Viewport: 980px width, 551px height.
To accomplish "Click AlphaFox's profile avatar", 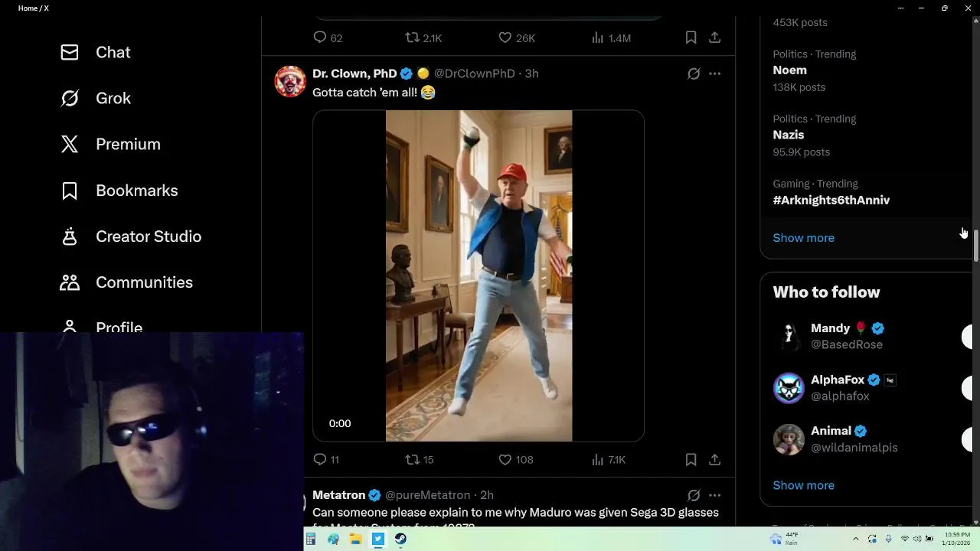I will (x=789, y=388).
